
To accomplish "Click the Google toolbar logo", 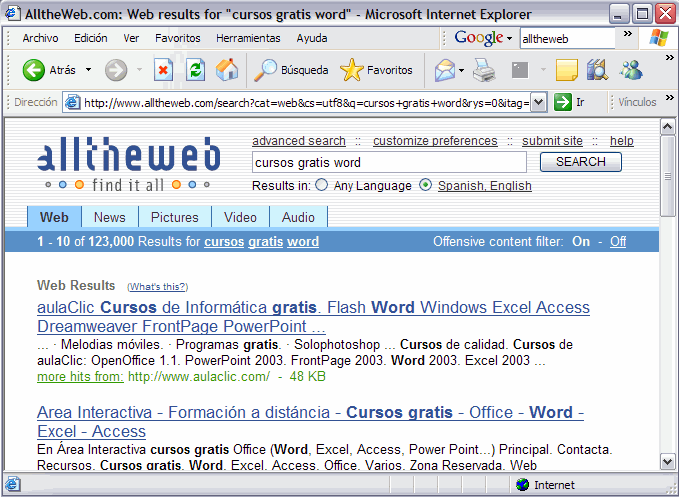I will [x=479, y=38].
